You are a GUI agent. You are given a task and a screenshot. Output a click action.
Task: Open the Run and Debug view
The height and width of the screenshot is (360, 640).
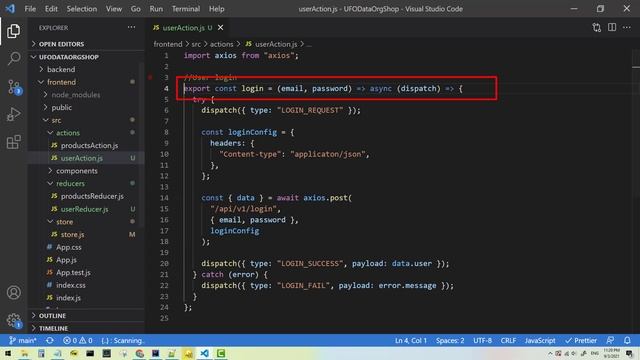[x=13, y=114]
